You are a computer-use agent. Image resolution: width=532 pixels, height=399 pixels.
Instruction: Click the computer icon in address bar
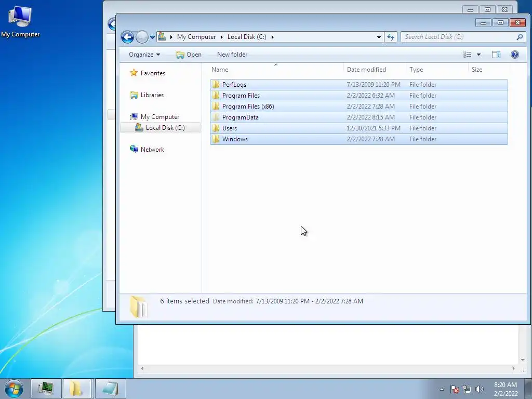pyautogui.click(x=162, y=37)
